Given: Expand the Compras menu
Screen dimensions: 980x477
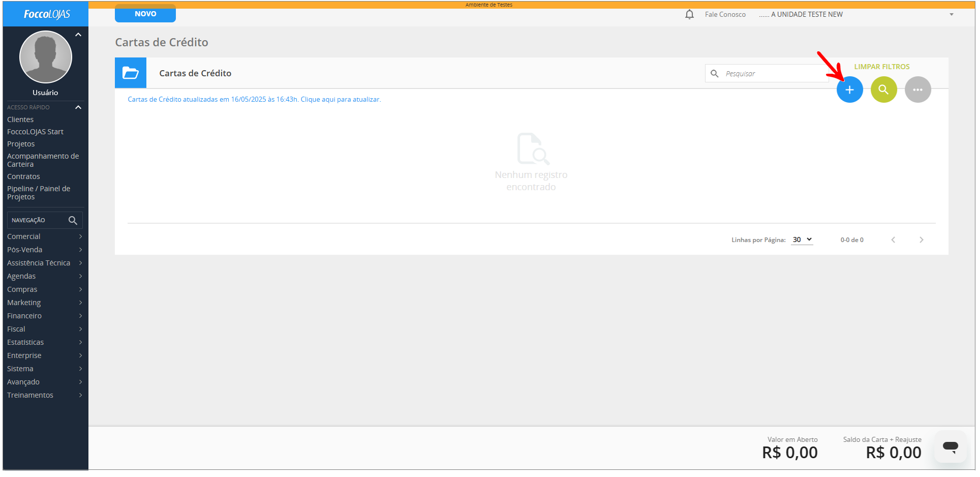Looking at the screenshot, I should [x=45, y=289].
